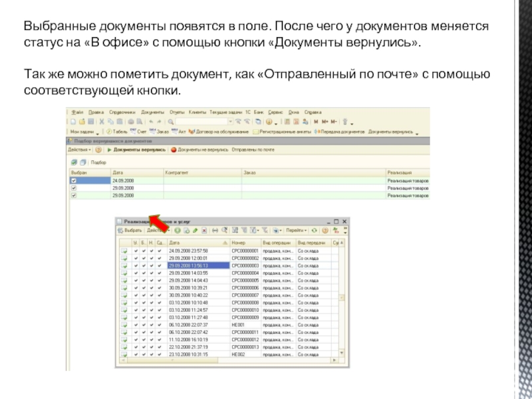Click the green Add icon in Реализация toolbar
The image size is (532, 399).
pyautogui.click(x=178, y=230)
